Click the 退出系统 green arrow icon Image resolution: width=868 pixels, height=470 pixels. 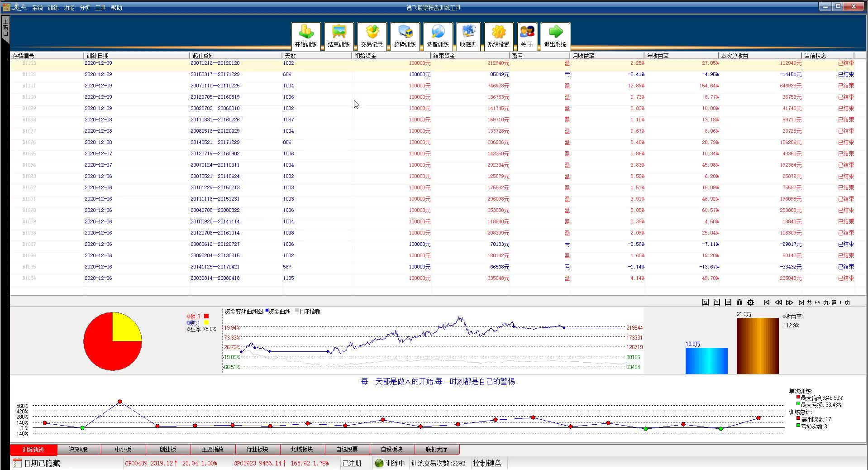pyautogui.click(x=555, y=36)
